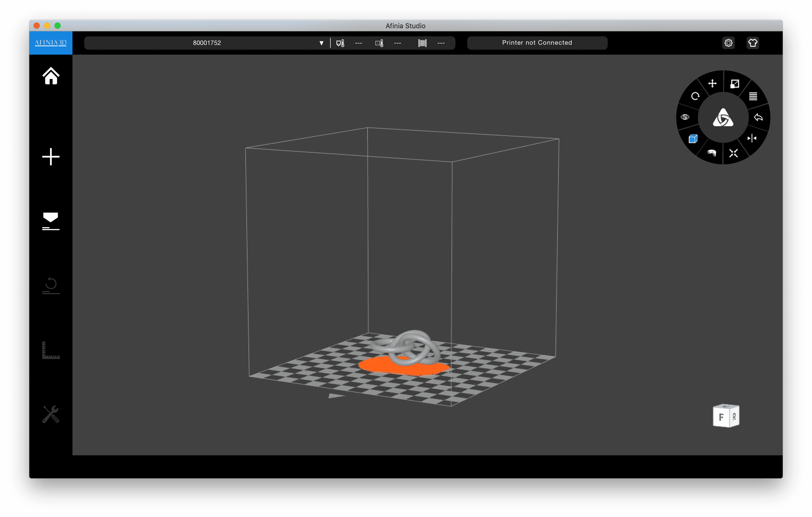Toggle the eye view option on the wheel
This screenshot has height=517, width=812.
[685, 117]
